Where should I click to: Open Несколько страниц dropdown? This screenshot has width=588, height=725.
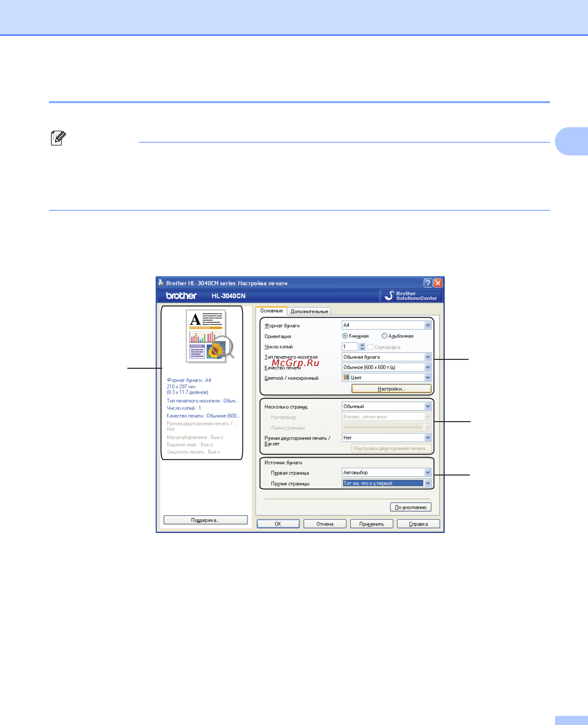pos(386,406)
